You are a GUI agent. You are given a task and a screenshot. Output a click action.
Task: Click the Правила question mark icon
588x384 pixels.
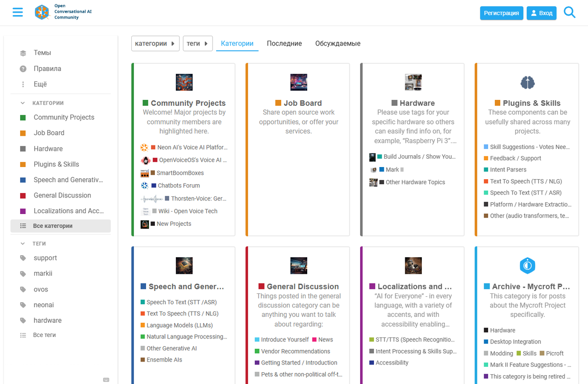click(x=23, y=69)
